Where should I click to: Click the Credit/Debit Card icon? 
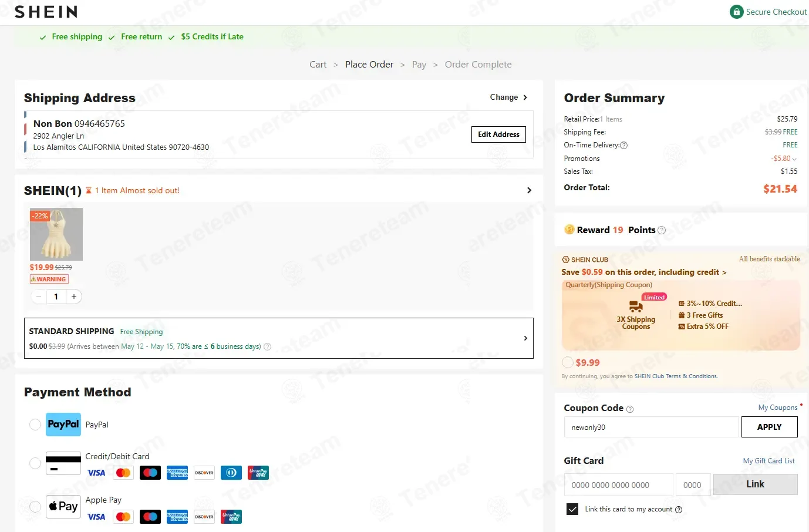pyautogui.click(x=63, y=463)
